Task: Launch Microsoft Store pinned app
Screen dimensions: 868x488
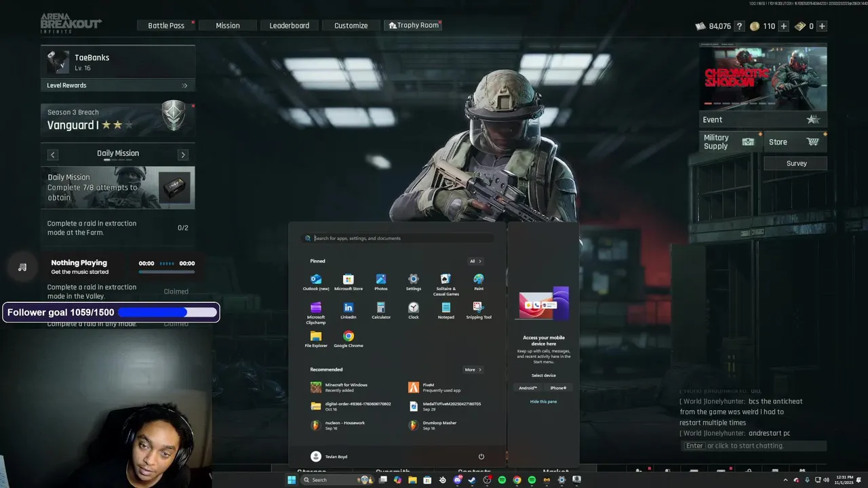Action: 349,282
